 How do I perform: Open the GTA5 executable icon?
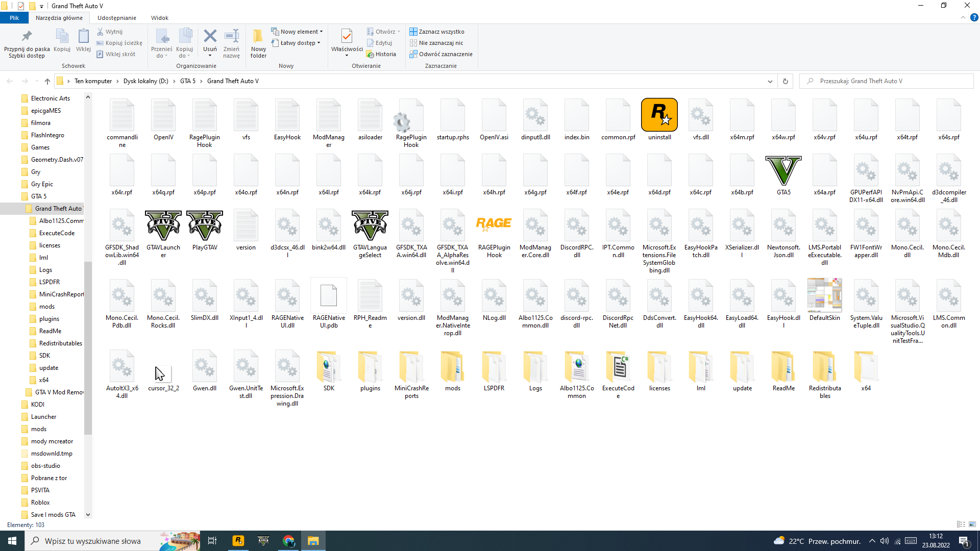point(783,171)
